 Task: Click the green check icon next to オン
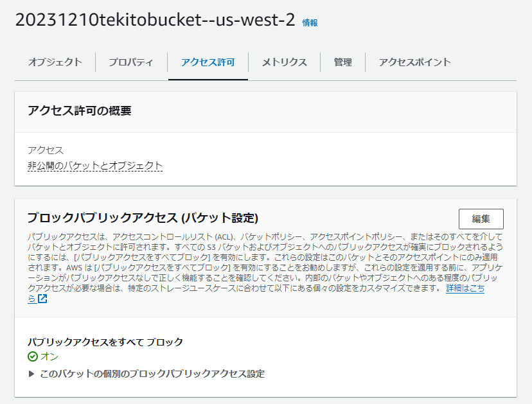[33, 356]
